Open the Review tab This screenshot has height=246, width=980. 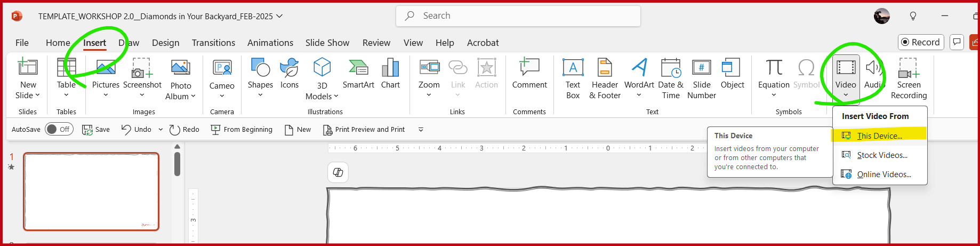[376, 43]
